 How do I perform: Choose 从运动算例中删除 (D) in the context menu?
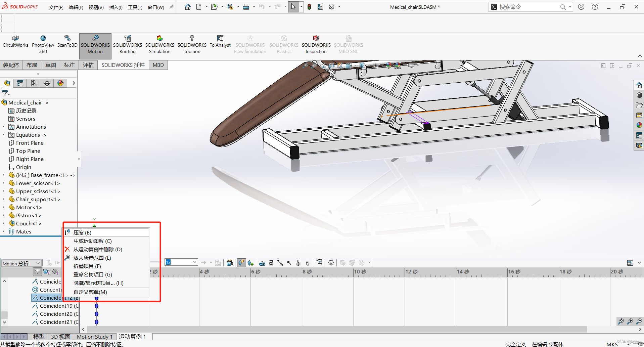point(106,249)
